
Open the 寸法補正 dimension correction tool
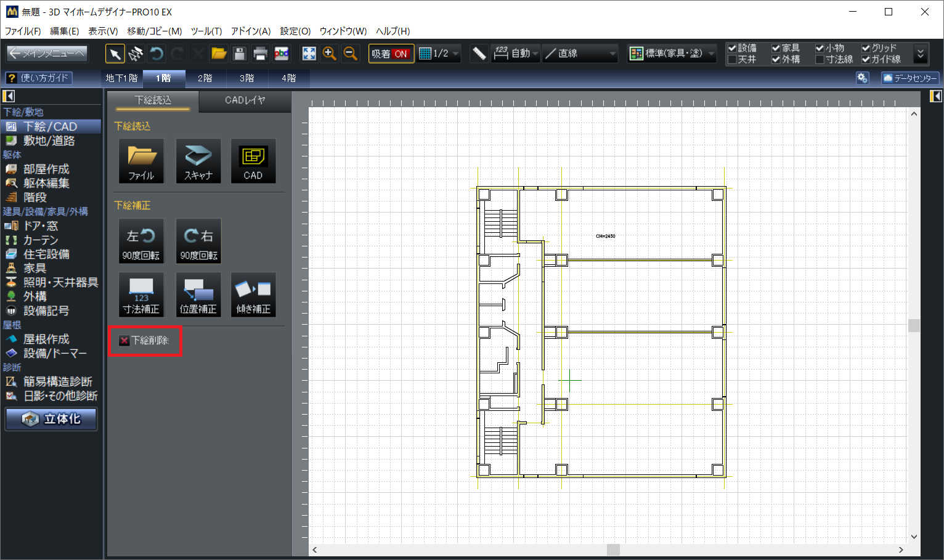[141, 294]
